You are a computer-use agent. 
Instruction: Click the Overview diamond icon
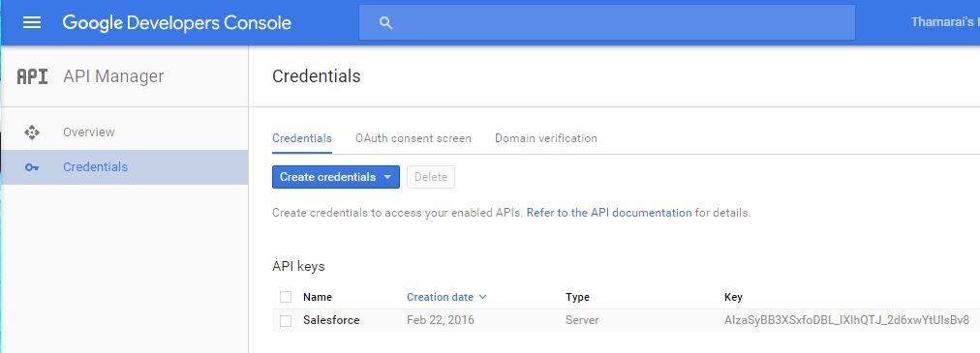32,132
